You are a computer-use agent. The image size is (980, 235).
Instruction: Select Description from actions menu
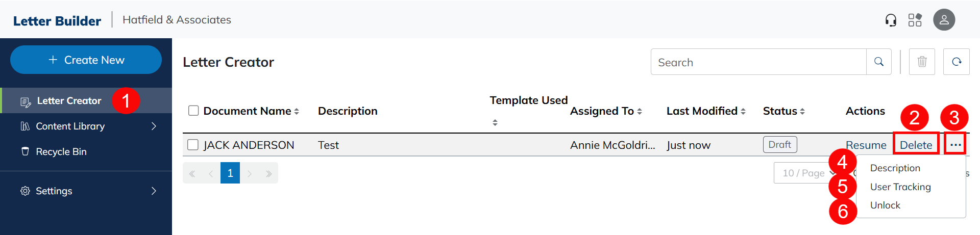[x=895, y=168]
